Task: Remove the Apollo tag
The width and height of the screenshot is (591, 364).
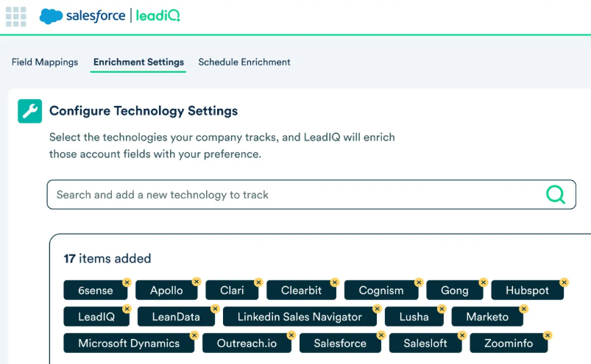Action: 197,282
